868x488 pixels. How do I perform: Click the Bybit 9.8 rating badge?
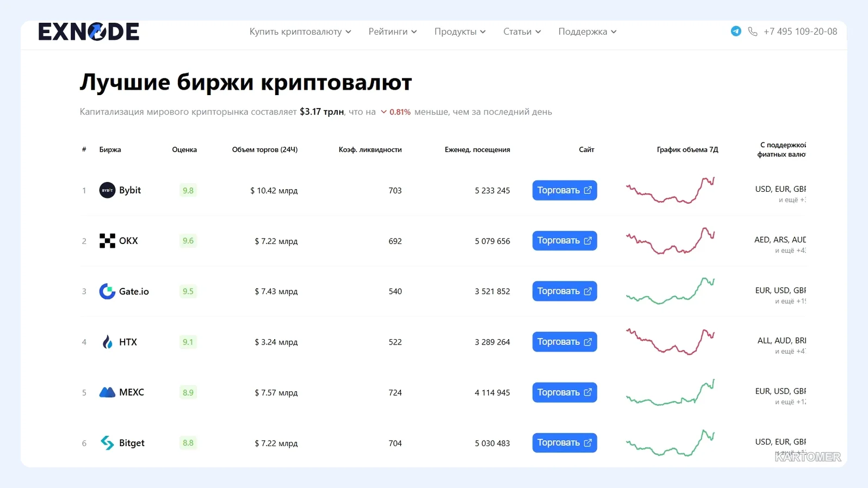[x=188, y=190]
